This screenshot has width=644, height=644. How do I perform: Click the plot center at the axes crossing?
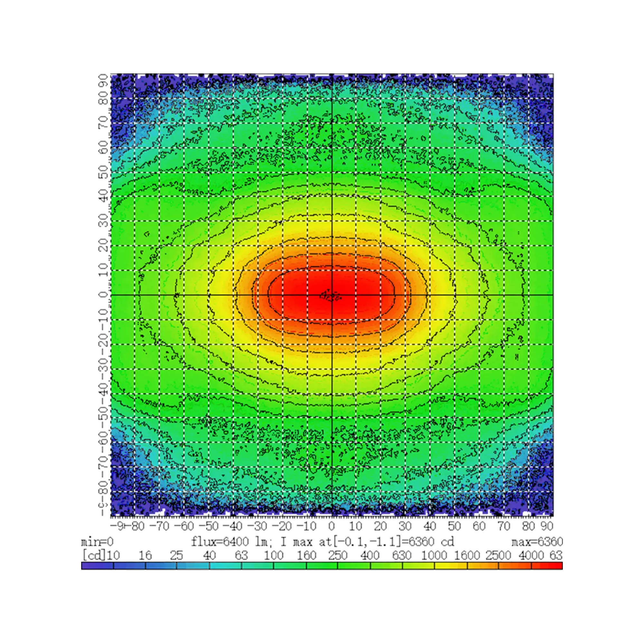[x=332, y=295]
